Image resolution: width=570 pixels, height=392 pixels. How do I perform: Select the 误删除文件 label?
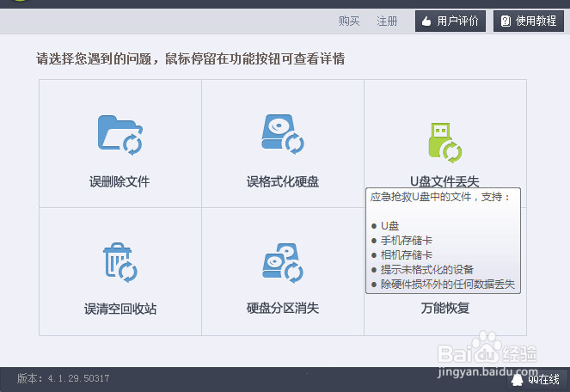point(120,181)
